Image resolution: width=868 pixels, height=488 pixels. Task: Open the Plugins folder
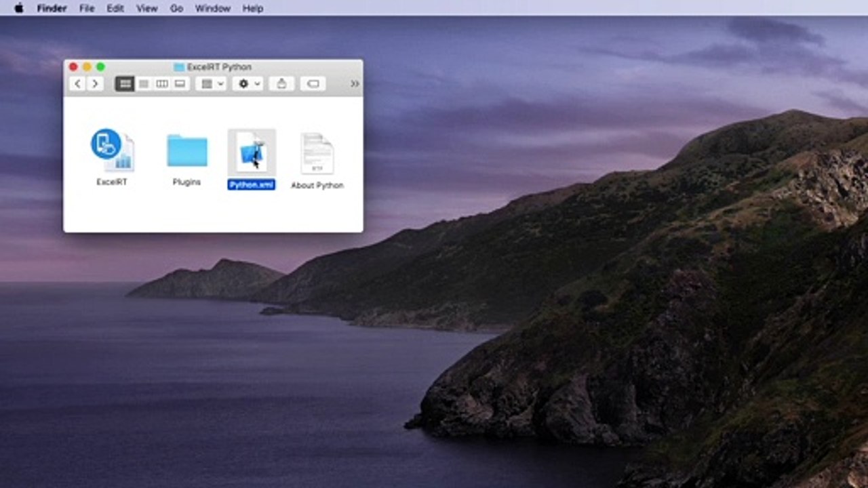pyautogui.click(x=186, y=151)
